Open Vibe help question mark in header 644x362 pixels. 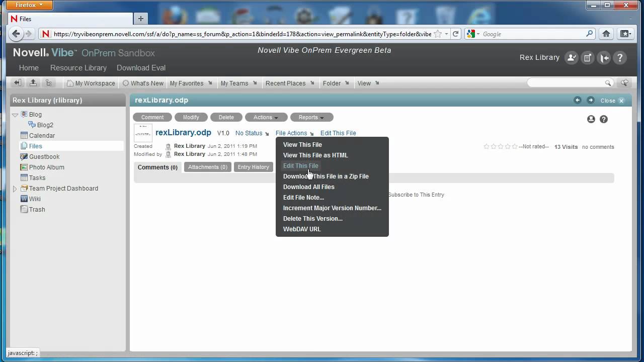point(620,58)
